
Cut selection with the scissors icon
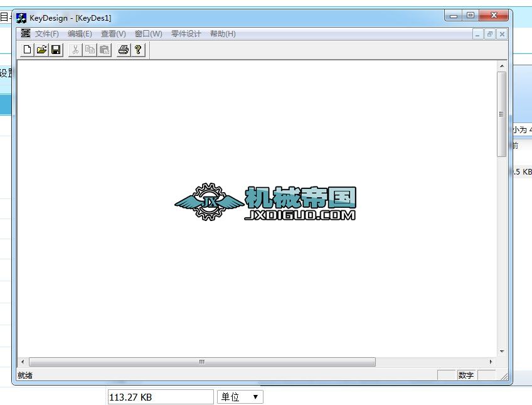[75, 50]
